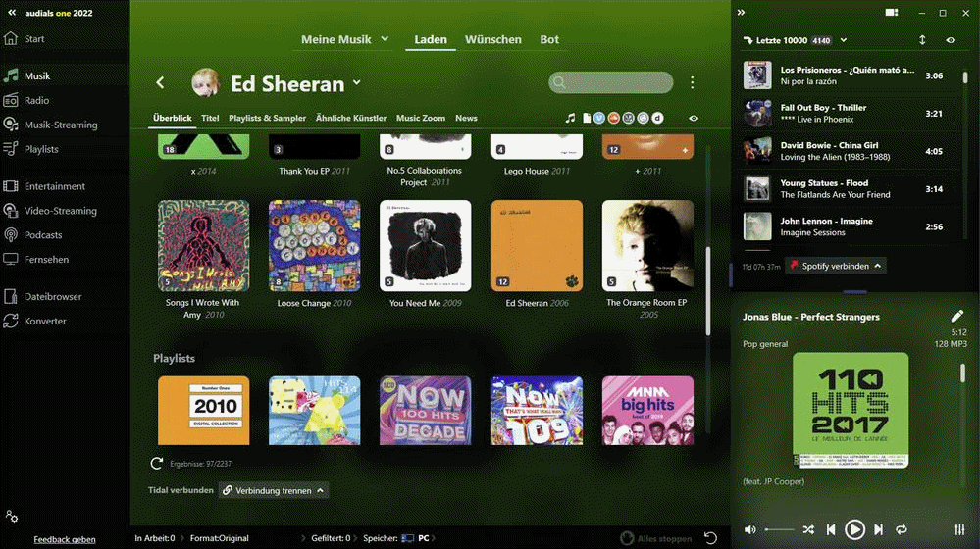This screenshot has height=549, width=980.
Task: Expand Ed Sheeran artist dropdown arrow
Action: coord(357,81)
